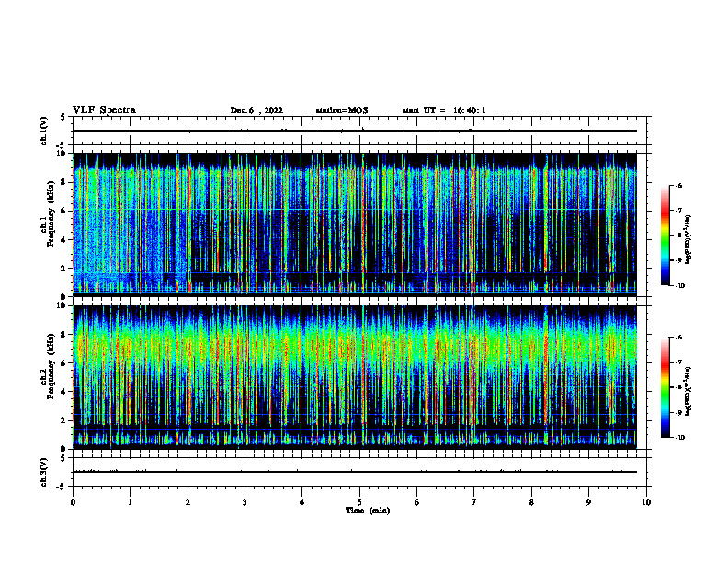The image size is (728, 563).
Task: Click the ch.1 spectrogram plot area
Action: pos(355,224)
